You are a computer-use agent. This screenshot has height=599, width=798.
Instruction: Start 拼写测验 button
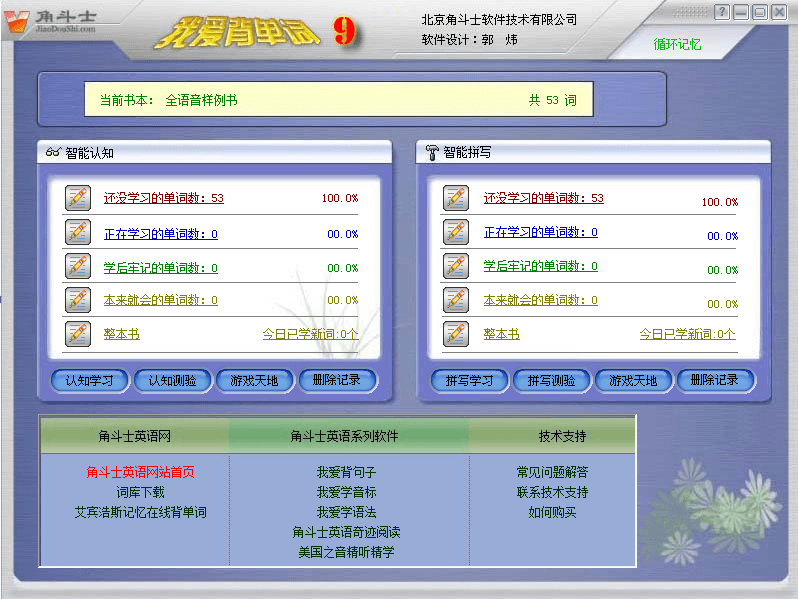[551, 381]
